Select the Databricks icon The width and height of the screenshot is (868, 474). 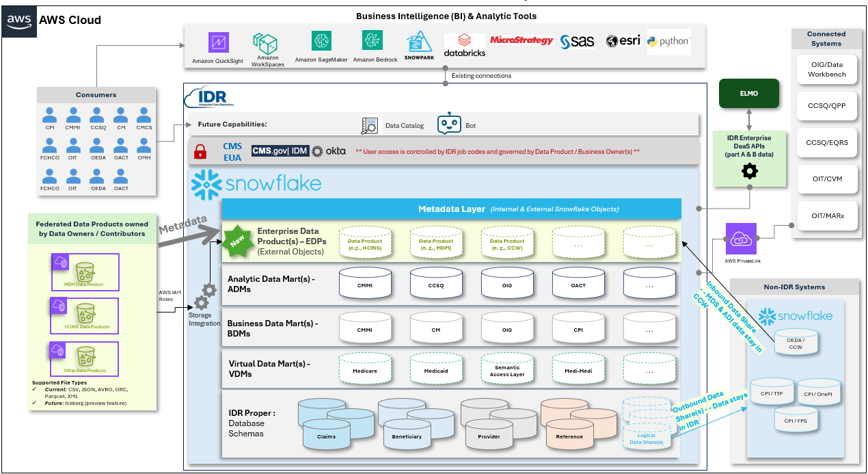tap(464, 44)
